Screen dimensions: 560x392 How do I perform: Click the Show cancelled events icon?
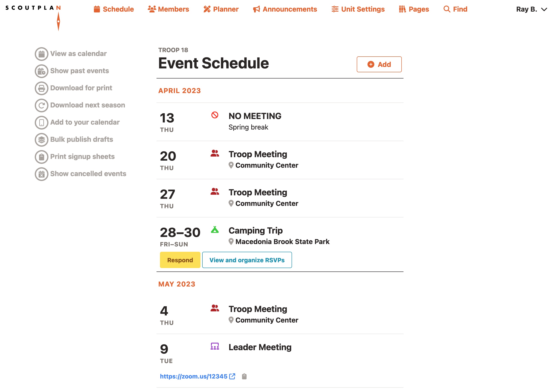(x=41, y=174)
